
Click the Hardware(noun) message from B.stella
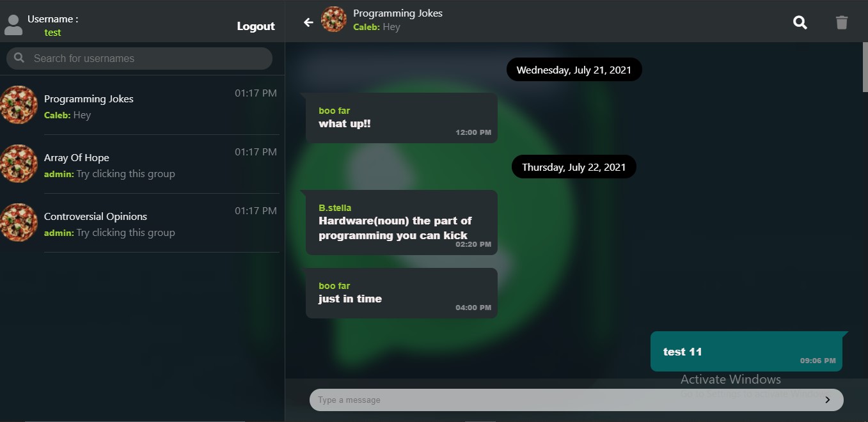(402, 223)
